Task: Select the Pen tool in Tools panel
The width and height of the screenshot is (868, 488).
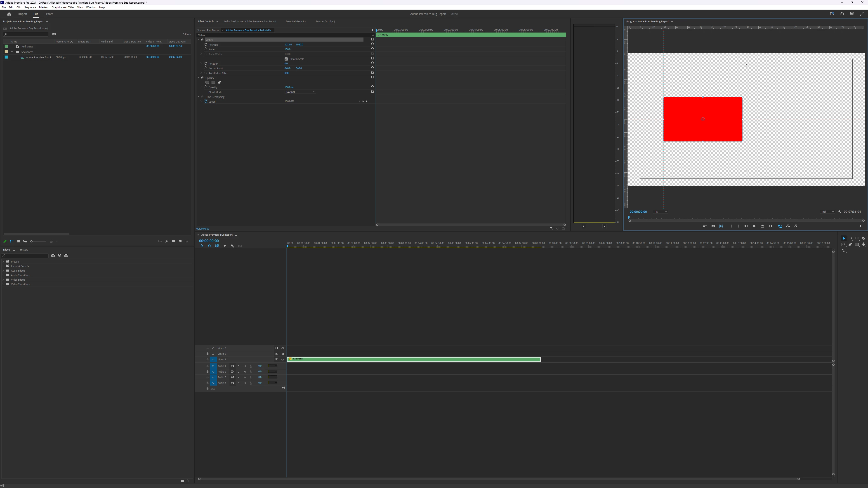Action: pyautogui.click(x=850, y=244)
